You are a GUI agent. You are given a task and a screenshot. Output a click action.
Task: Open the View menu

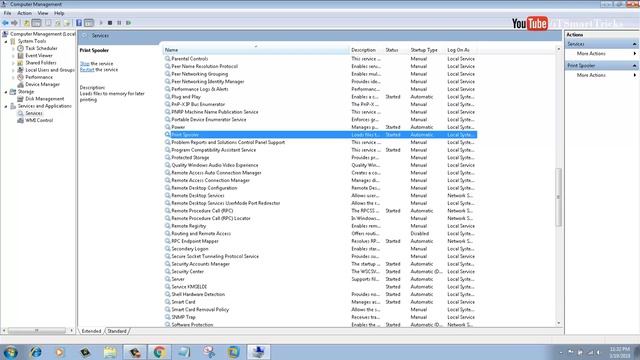[43, 13]
